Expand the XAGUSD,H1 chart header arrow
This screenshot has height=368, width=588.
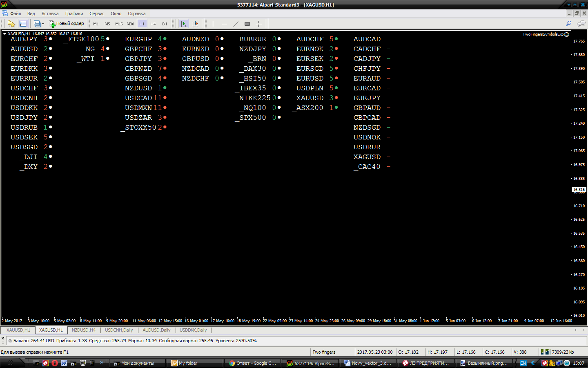(4, 34)
